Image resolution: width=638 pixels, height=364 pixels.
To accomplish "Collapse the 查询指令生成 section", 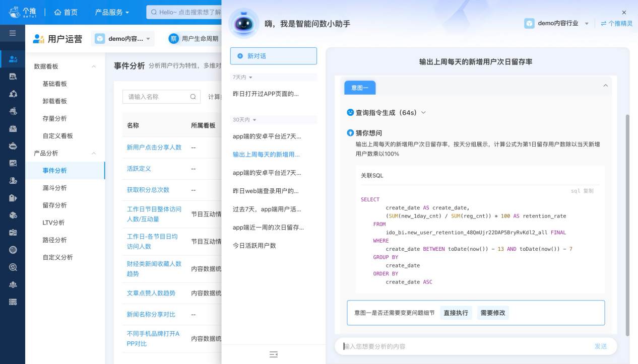I will [x=423, y=112].
